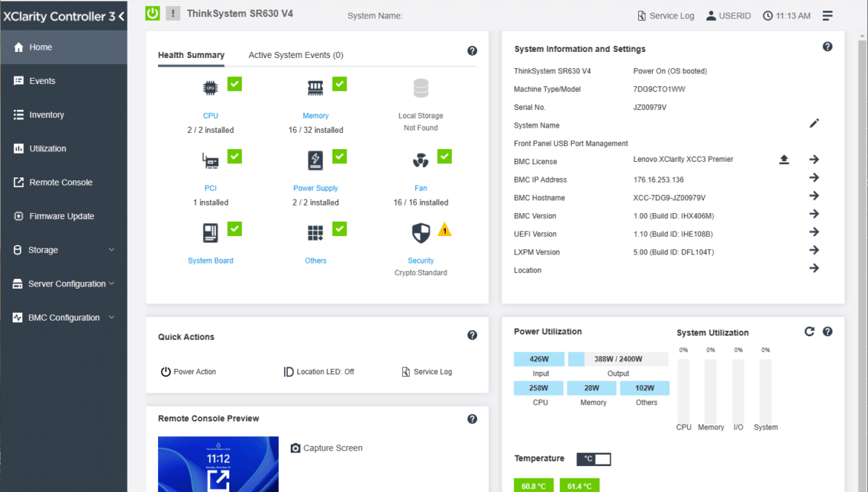The height and width of the screenshot is (492, 868).
Task: Switch to Active System Events tab
Action: [x=295, y=55]
